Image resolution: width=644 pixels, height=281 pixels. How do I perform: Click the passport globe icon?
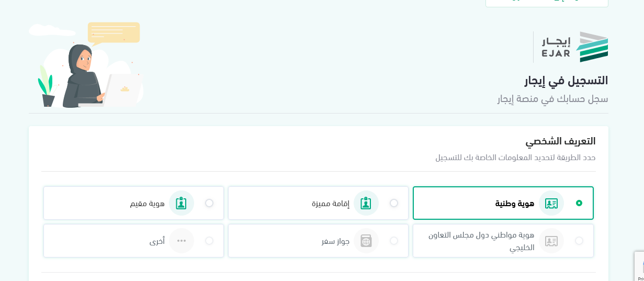click(366, 241)
